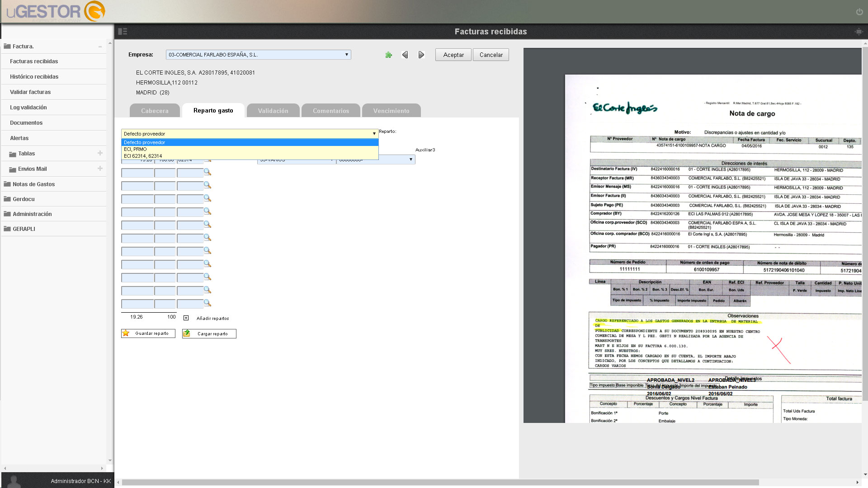Click 'Administrador BCN - KK' user label
This screenshot has height=488, width=868.
81,481
